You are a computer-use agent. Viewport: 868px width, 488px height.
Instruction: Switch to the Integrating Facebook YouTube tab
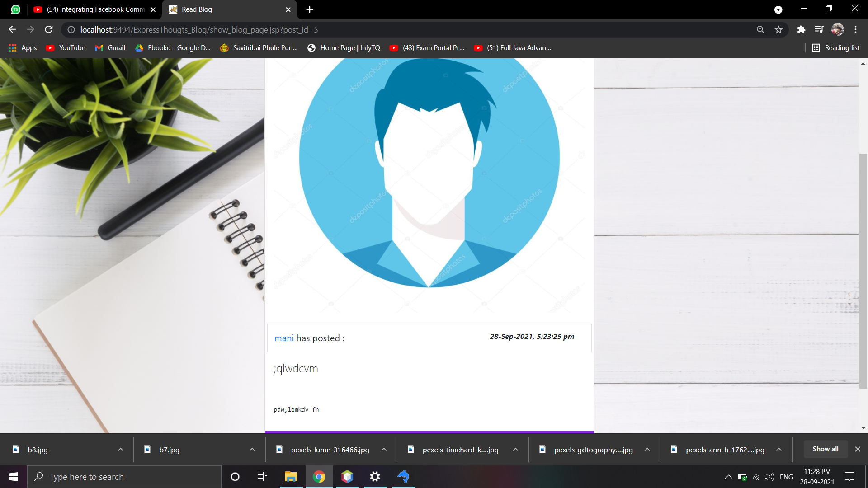95,9
